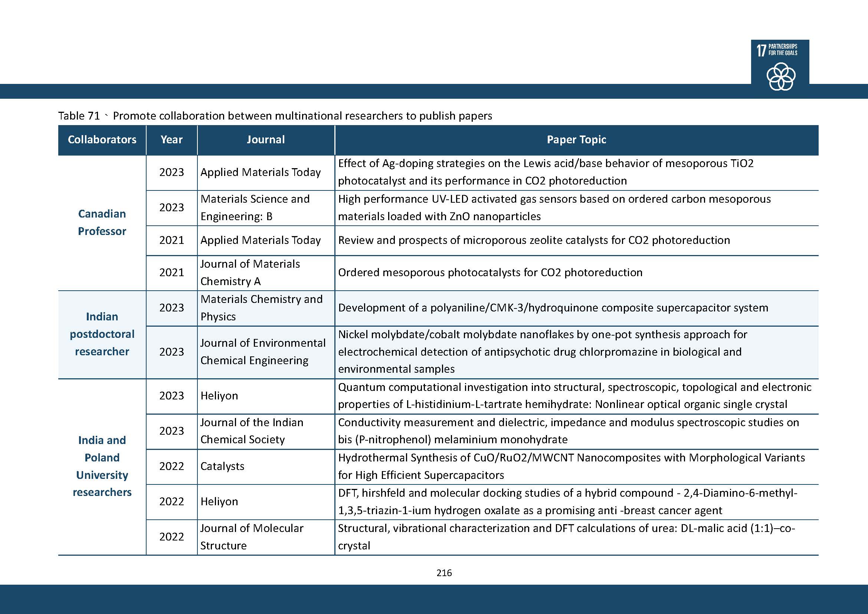The width and height of the screenshot is (868, 614).
Task: Click the 'Effect of Ag-doping strategies' topic
Action: 577,172
